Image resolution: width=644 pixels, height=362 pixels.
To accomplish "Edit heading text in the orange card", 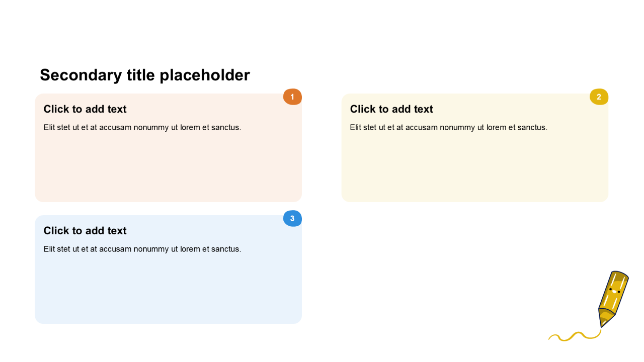I will [x=85, y=109].
